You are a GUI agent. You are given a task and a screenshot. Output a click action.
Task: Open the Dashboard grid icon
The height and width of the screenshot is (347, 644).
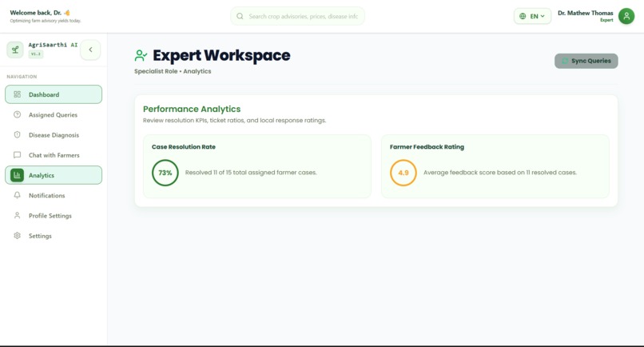tap(18, 94)
